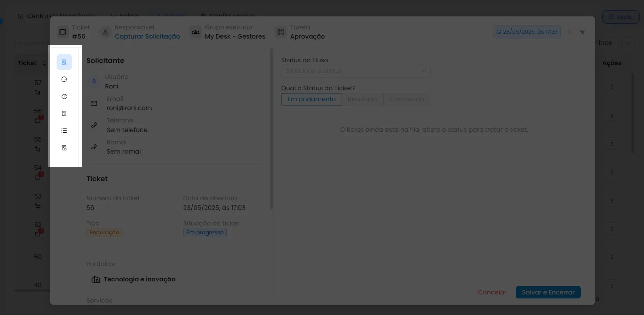Open the history clock icon in sidebar
Image resolution: width=644 pixels, height=315 pixels.
point(64,96)
